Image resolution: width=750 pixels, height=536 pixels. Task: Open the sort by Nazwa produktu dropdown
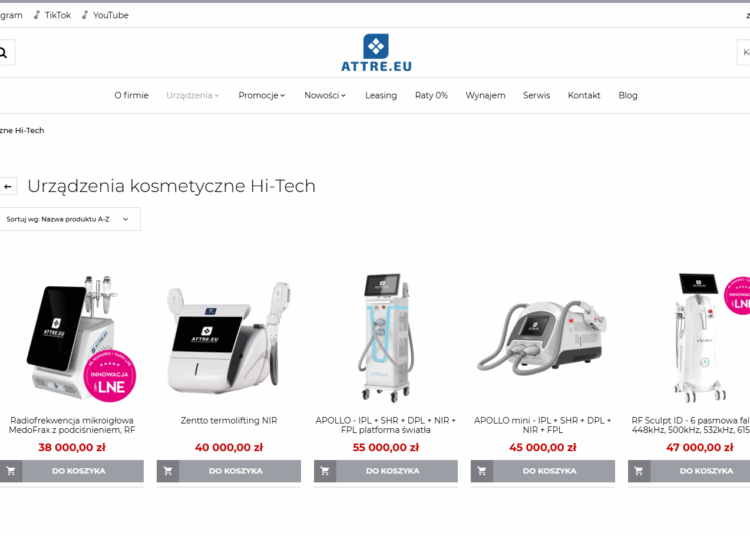(69, 219)
